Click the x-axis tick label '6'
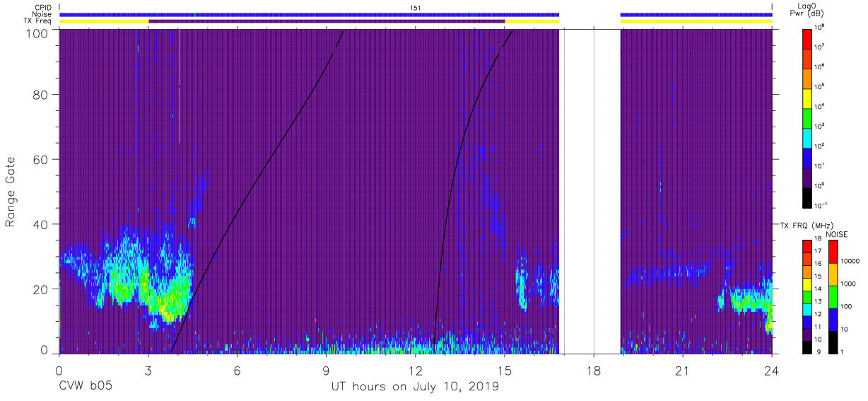The width and height of the screenshot is (868, 401). coord(237,371)
